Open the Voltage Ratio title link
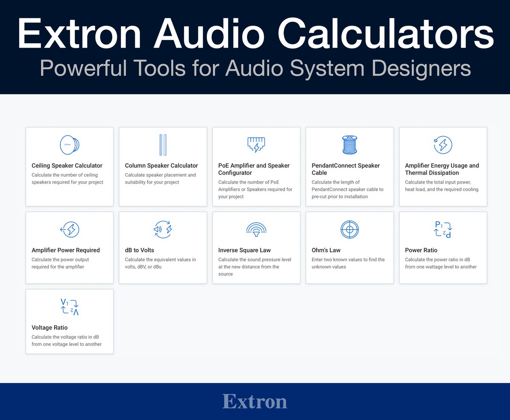The image size is (510, 420). point(50,328)
